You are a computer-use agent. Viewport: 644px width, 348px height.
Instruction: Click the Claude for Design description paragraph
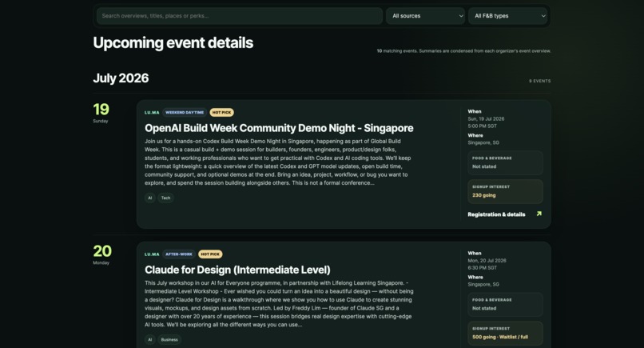(279, 304)
